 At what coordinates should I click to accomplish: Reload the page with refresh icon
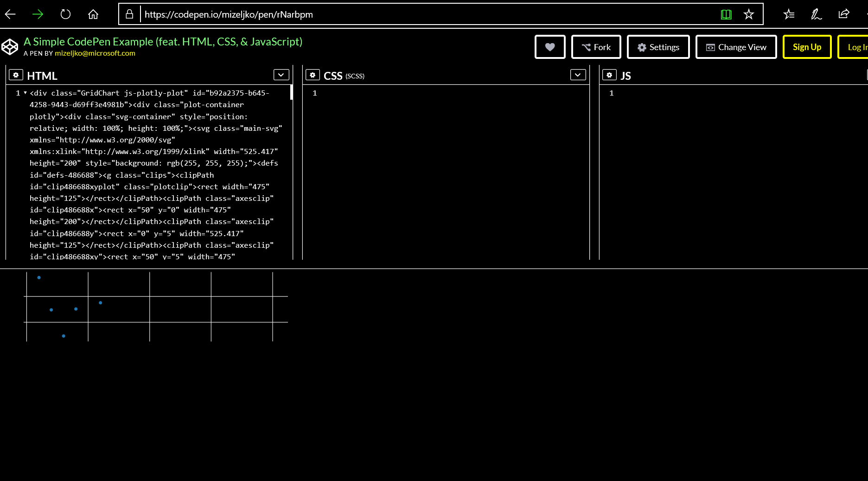(65, 14)
